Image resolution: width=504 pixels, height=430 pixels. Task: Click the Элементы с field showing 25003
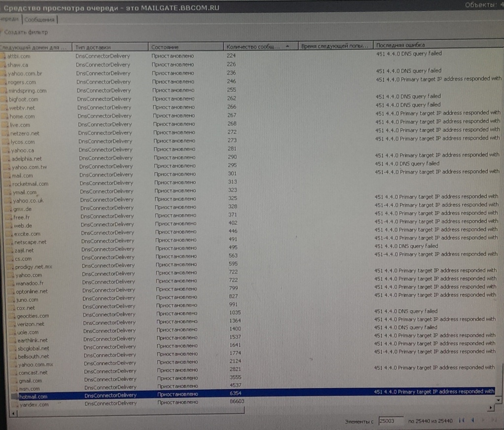pos(391,421)
